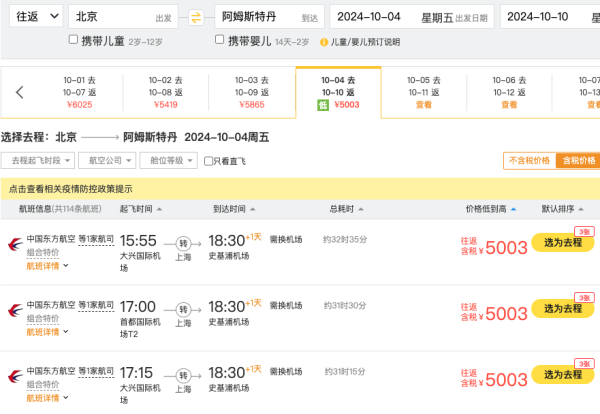Open the round-trip type dropdown
Viewport: 600px width, 414px height.
pyautogui.click(x=36, y=16)
